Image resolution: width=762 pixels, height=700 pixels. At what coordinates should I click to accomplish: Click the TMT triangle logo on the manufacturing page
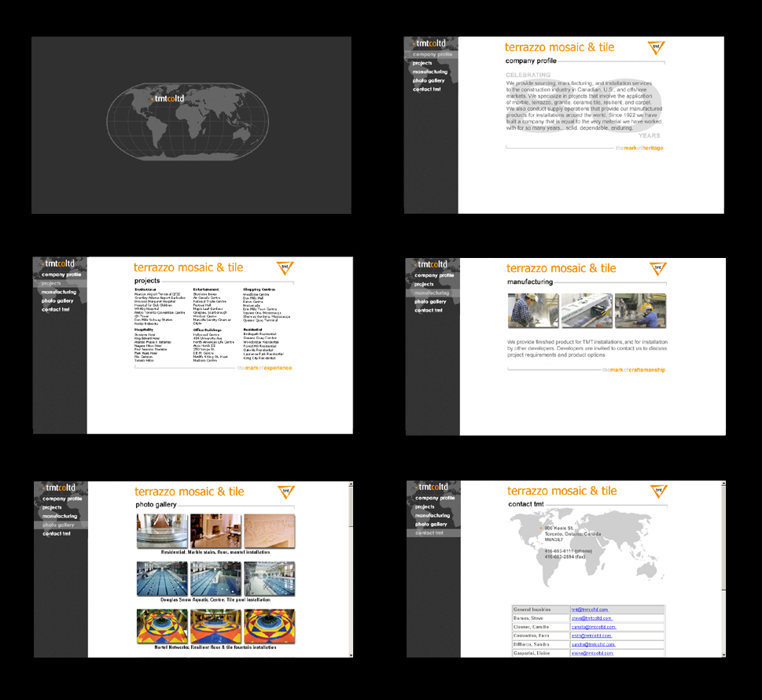[x=658, y=269]
